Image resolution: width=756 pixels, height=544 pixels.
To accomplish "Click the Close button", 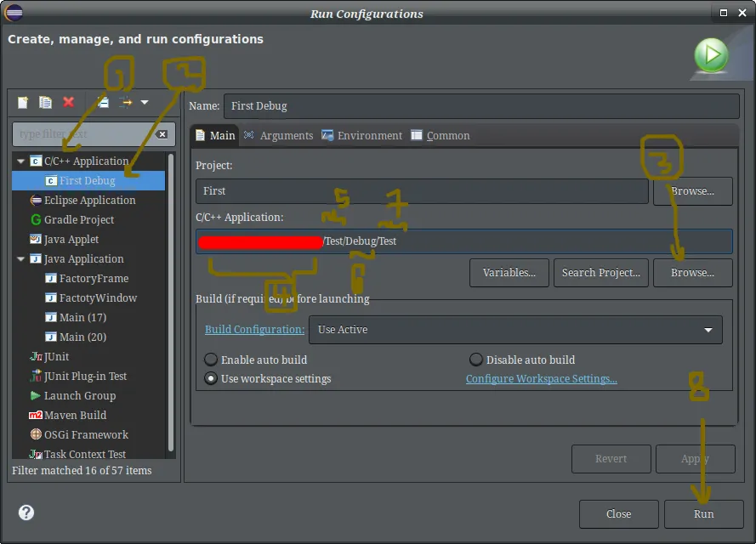I will click(x=618, y=514).
